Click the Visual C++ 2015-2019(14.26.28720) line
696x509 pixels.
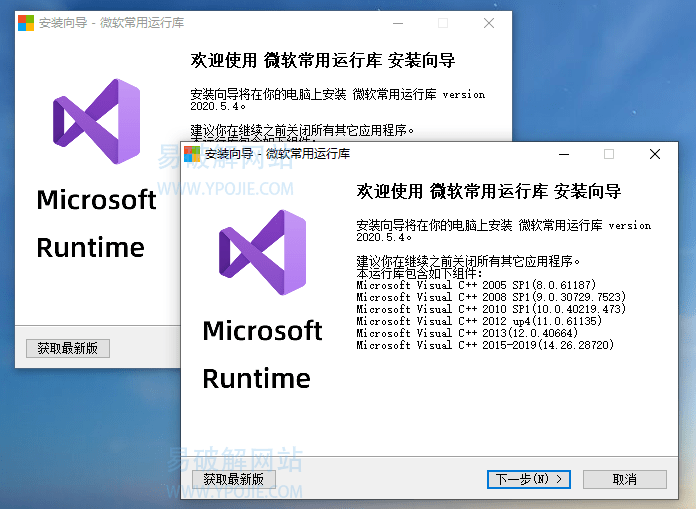coord(485,345)
